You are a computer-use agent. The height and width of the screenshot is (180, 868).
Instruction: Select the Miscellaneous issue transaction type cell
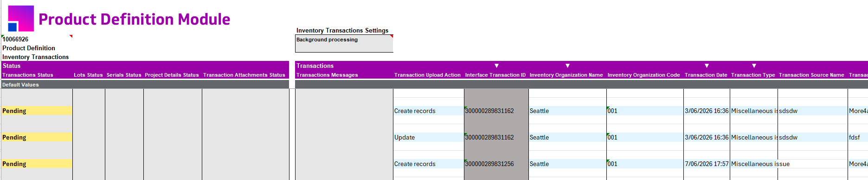[x=789, y=164]
